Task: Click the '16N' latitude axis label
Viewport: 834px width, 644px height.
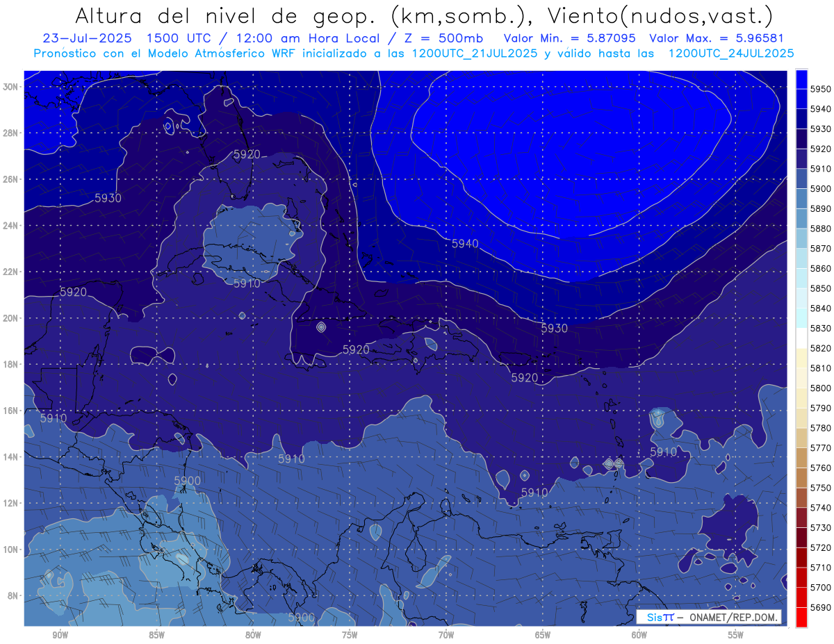Action: tap(10, 411)
